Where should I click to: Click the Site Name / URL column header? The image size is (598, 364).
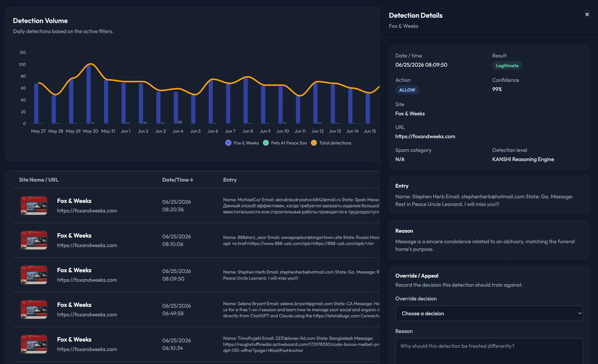point(39,180)
